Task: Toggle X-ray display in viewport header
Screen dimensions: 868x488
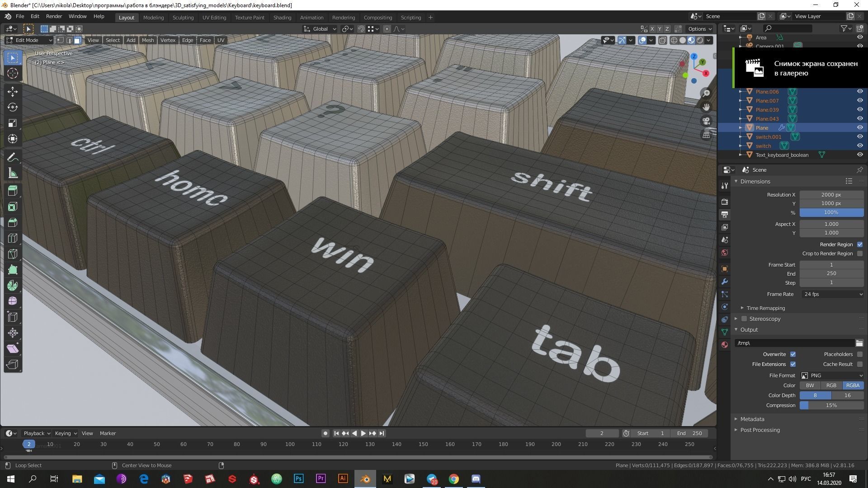Action: (662, 40)
